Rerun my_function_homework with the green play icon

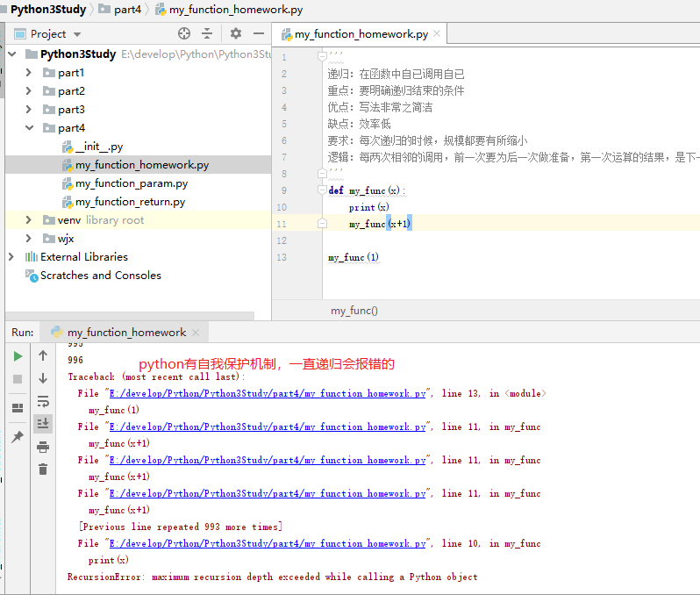(x=18, y=356)
